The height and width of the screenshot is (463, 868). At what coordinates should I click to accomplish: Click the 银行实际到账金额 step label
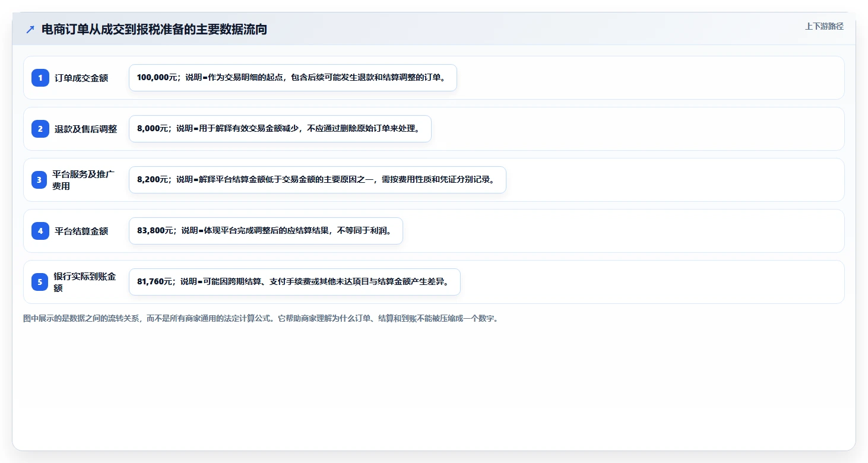[85, 282]
